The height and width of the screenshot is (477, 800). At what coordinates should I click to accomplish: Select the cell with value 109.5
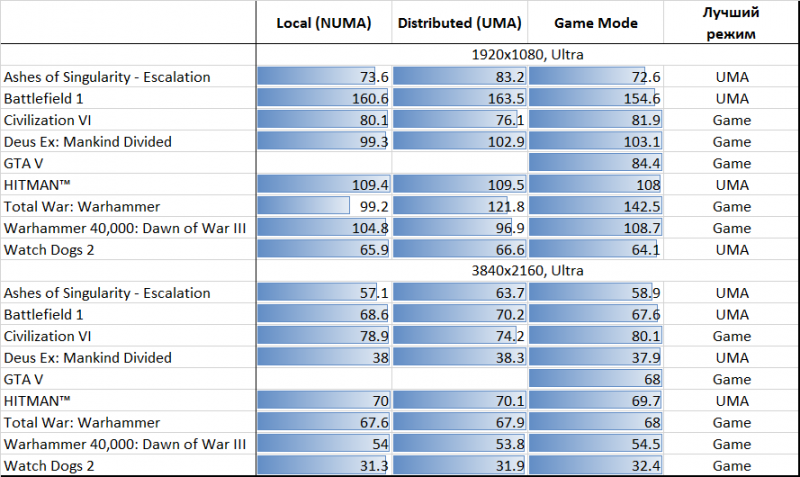click(x=460, y=185)
